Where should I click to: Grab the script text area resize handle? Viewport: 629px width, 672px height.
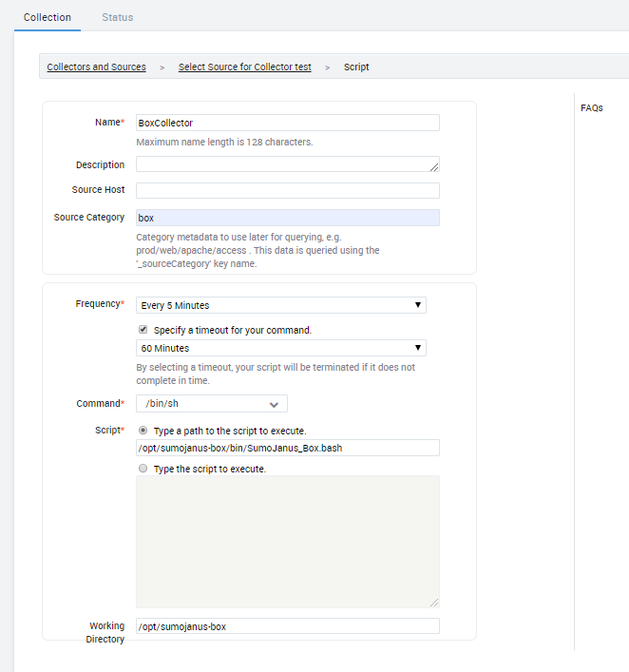pyautogui.click(x=434, y=603)
